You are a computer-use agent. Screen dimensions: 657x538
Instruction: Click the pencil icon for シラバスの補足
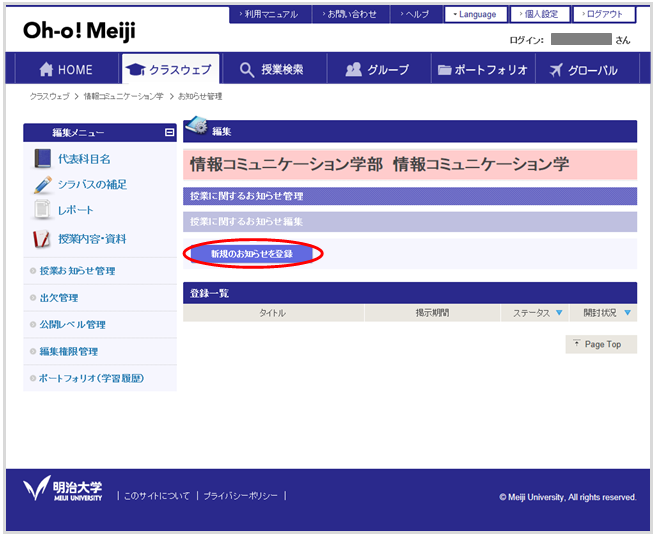(x=42, y=185)
